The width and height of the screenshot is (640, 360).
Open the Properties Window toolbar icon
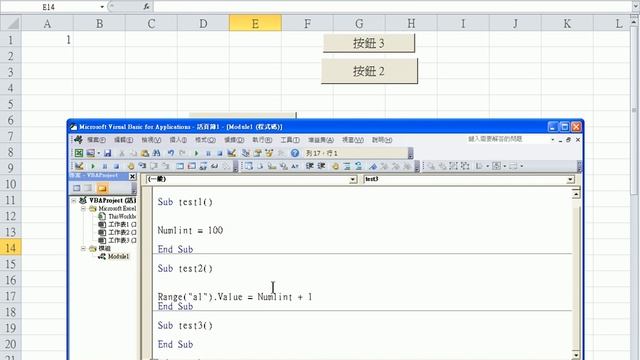pyautogui.click(x=257, y=153)
